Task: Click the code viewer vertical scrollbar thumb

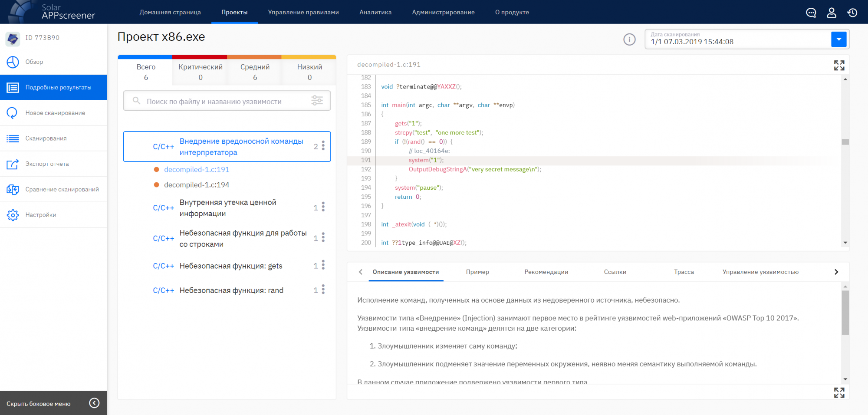Action: [x=845, y=142]
